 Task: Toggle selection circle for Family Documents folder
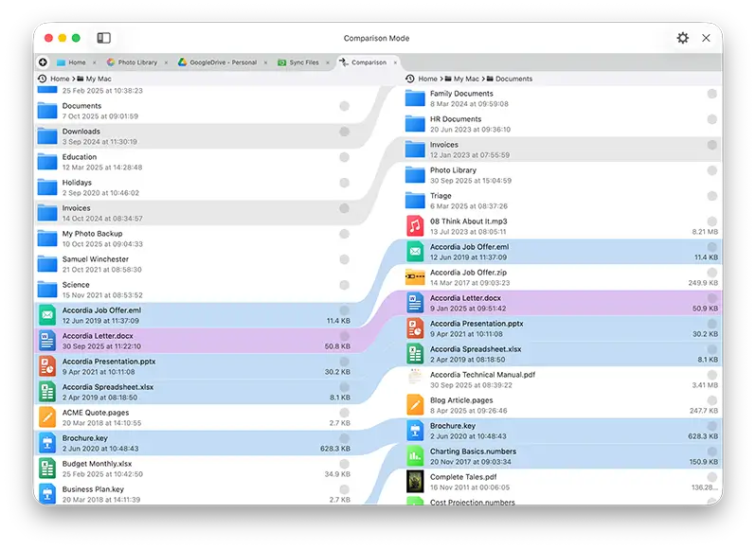[711, 94]
